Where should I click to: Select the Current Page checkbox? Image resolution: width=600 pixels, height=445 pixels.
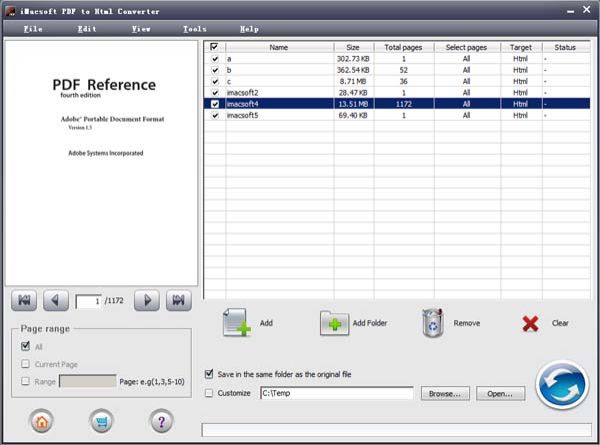coord(25,364)
